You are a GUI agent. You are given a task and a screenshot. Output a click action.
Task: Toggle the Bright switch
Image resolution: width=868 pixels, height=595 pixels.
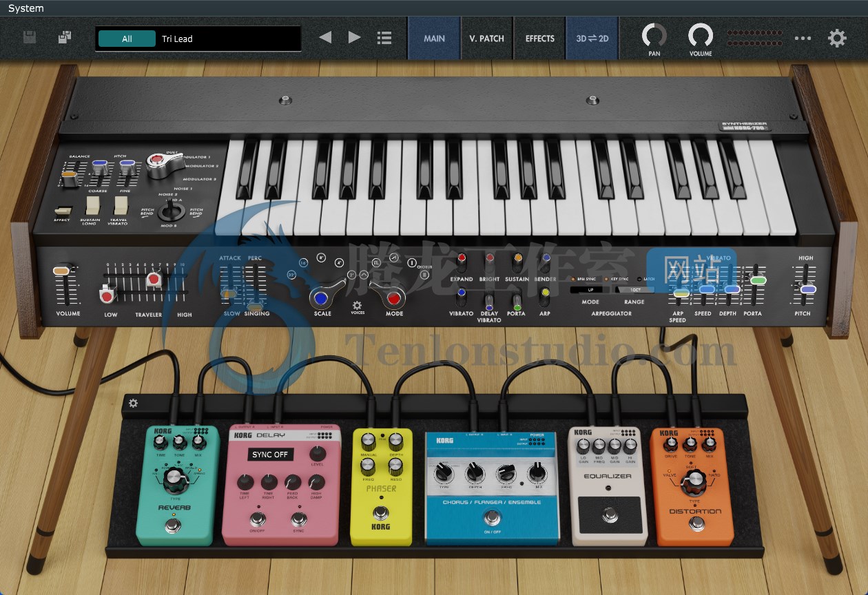pyautogui.click(x=490, y=262)
